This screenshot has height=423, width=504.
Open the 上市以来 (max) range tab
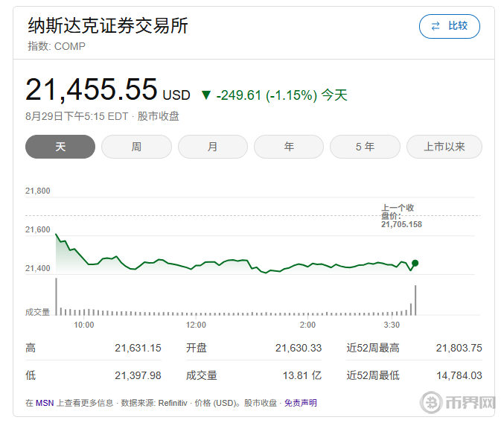[444, 147]
